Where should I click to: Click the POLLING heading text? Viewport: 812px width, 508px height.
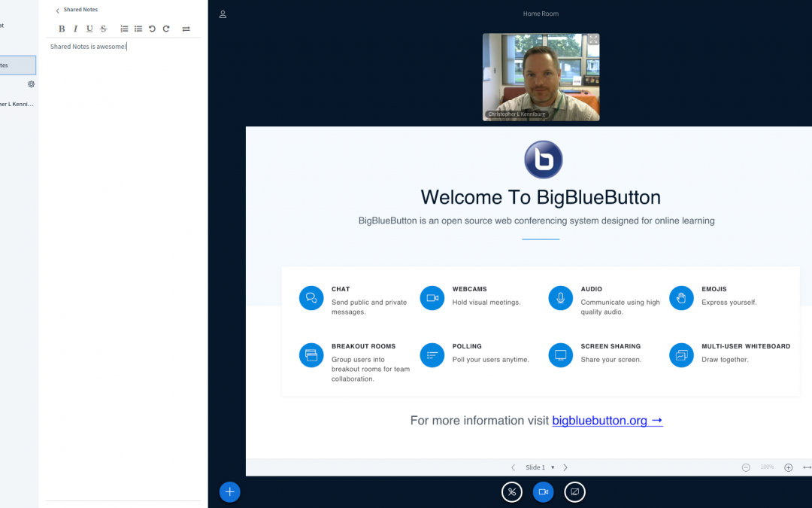click(x=467, y=346)
